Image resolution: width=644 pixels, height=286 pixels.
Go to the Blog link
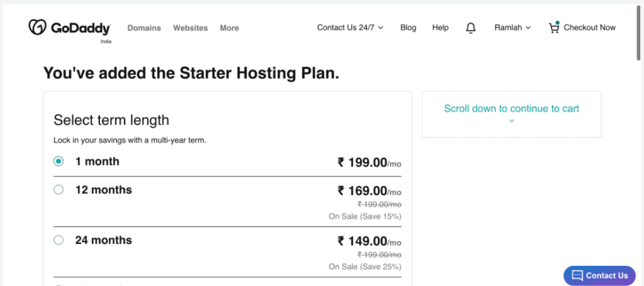[408, 28]
